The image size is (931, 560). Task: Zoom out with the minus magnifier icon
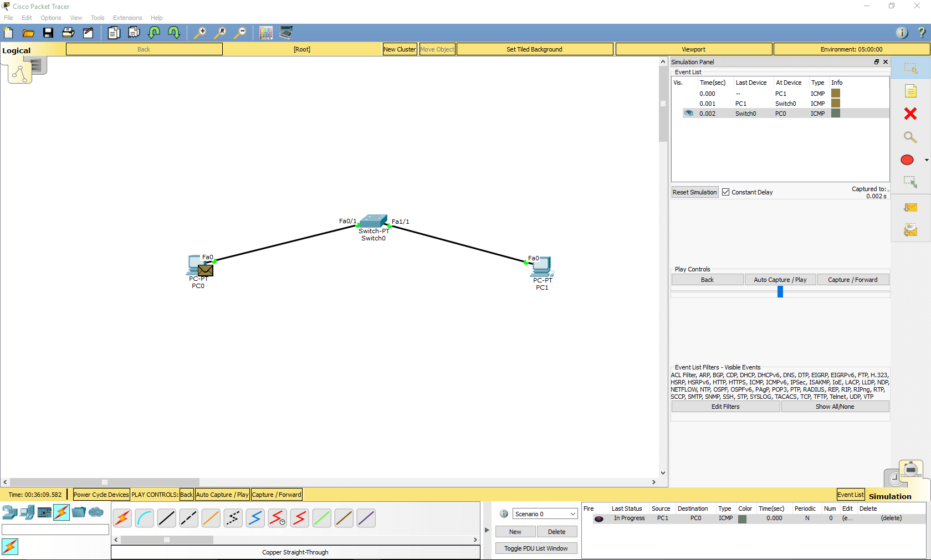pyautogui.click(x=240, y=33)
